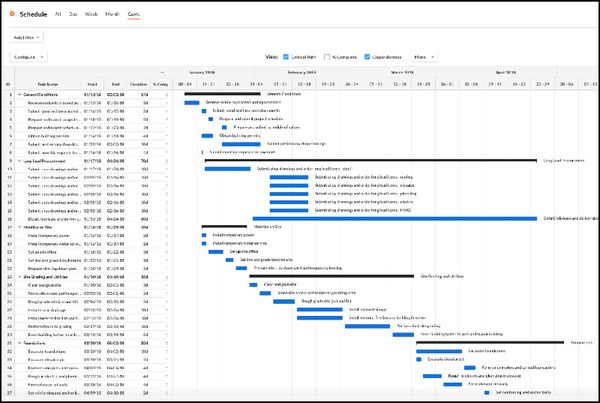Screen dimensions: 600x403
Task: Select the Install temporary power task row
Action: click(50, 235)
